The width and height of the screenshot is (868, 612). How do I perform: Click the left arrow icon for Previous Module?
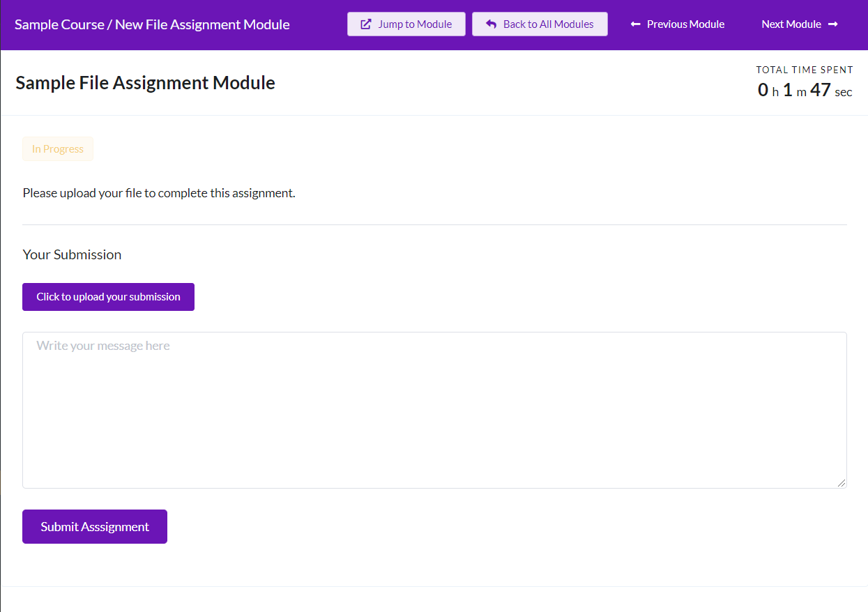point(635,24)
